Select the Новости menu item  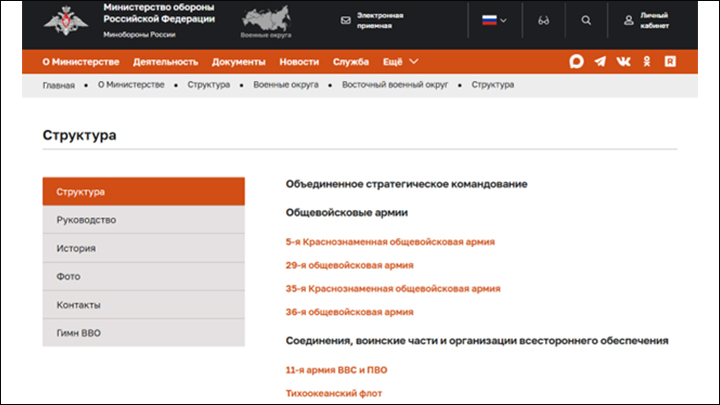point(299,62)
